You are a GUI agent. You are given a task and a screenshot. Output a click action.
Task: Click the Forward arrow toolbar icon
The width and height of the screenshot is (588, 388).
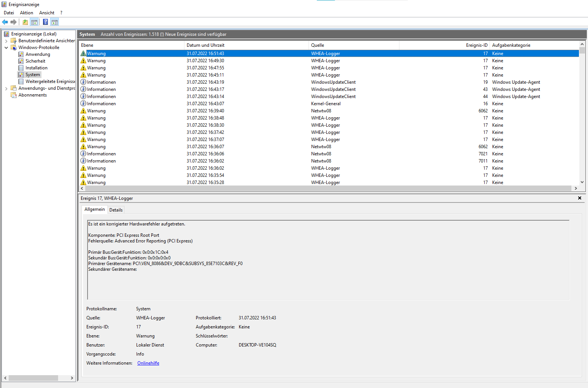[x=14, y=22]
